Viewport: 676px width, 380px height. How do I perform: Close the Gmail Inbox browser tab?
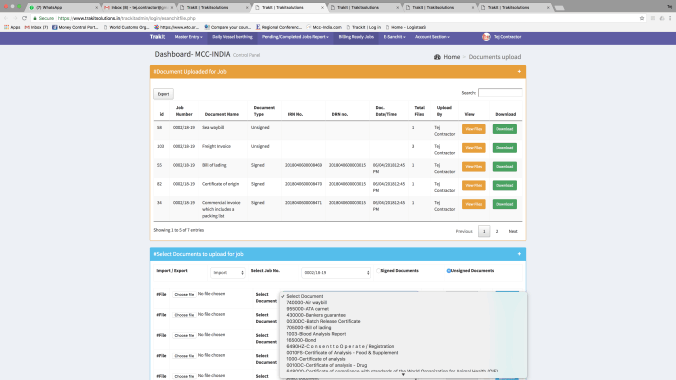(172, 8)
